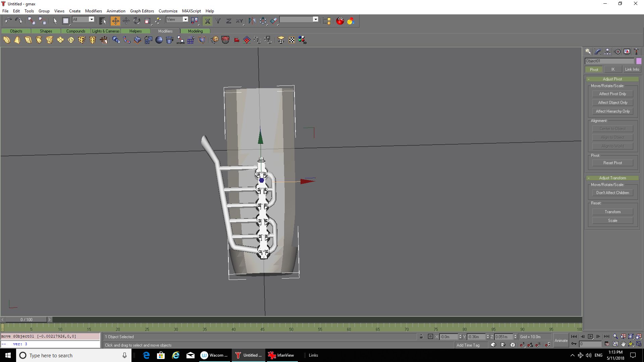The width and height of the screenshot is (644, 362).
Task: Click the Mirror Selected Objects icon
Action: tap(252, 21)
